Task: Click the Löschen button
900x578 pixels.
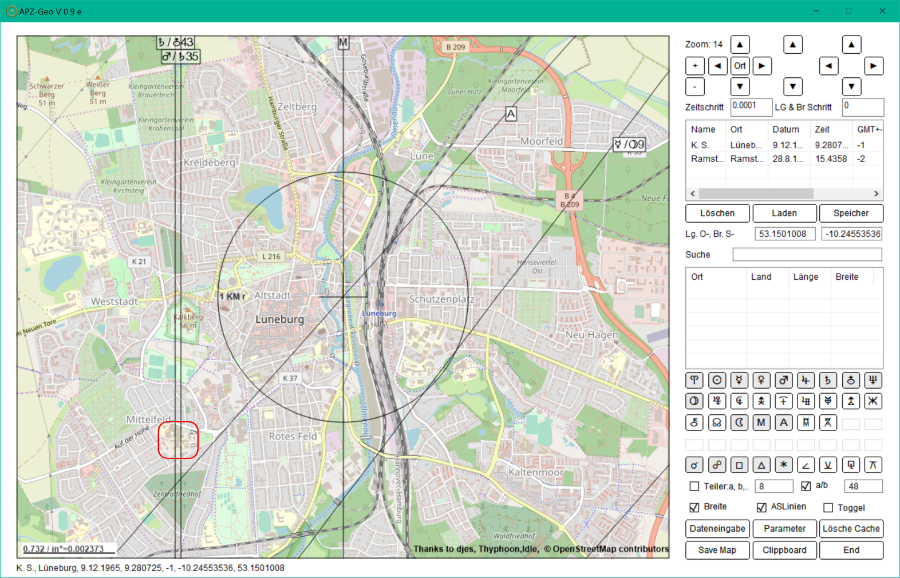Action: 717,213
